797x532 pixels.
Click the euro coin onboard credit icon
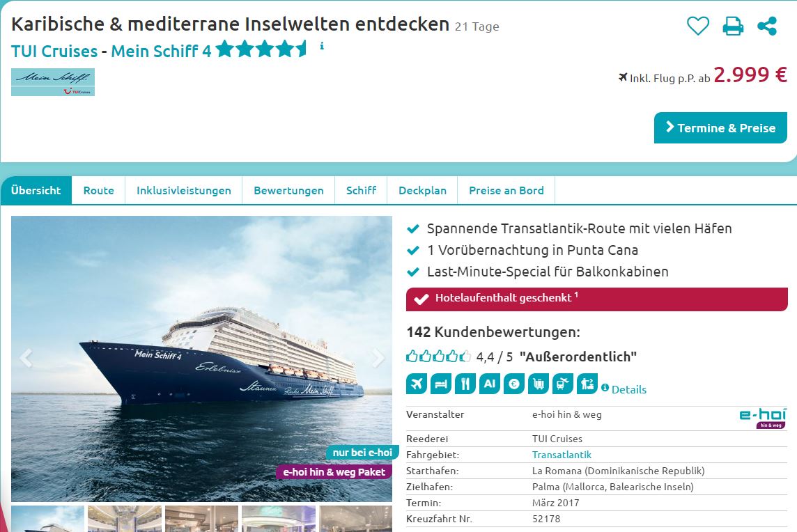click(x=514, y=384)
